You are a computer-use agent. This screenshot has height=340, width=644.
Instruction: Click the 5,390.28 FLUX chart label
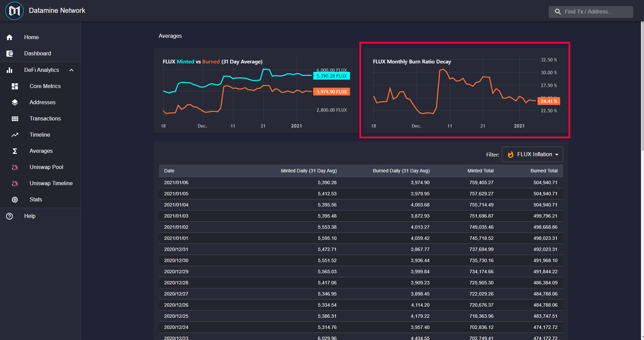pyautogui.click(x=332, y=76)
